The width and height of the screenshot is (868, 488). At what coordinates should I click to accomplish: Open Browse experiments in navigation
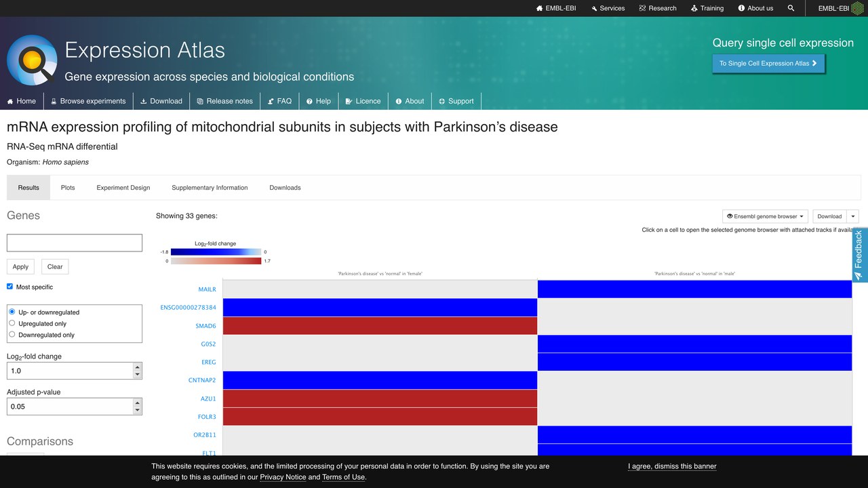pyautogui.click(x=89, y=101)
